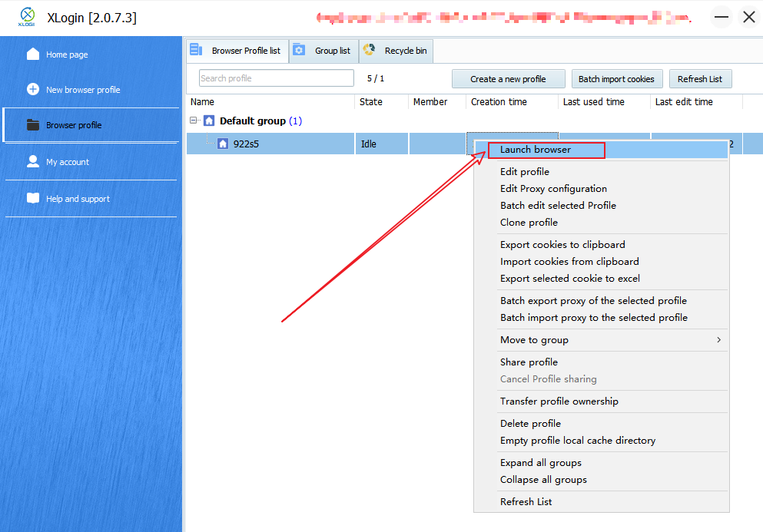
Task: Choose Edit Proxy configuration menu entry
Action: pyautogui.click(x=553, y=189)
